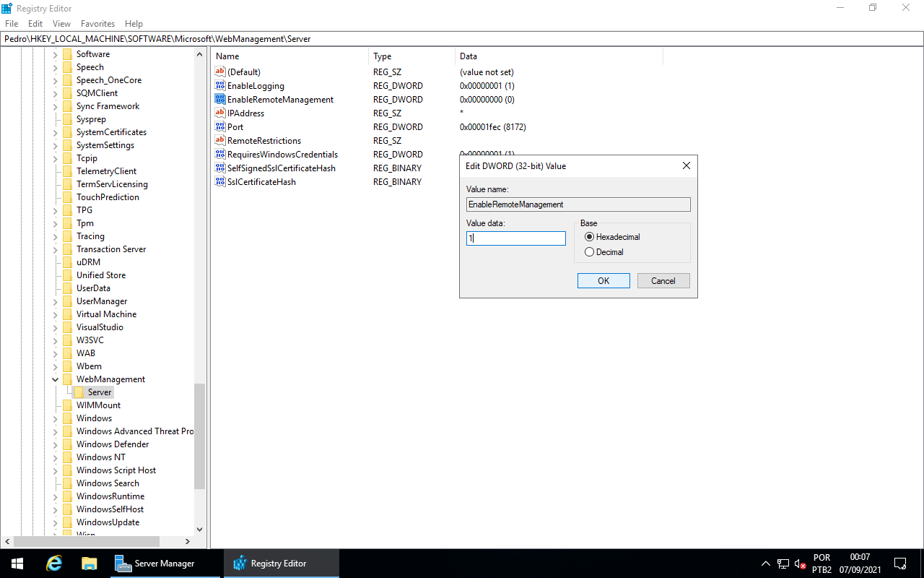Select the REG_SZ icon beside IPAddress
The image size is (924, 578).
[220, 113]
